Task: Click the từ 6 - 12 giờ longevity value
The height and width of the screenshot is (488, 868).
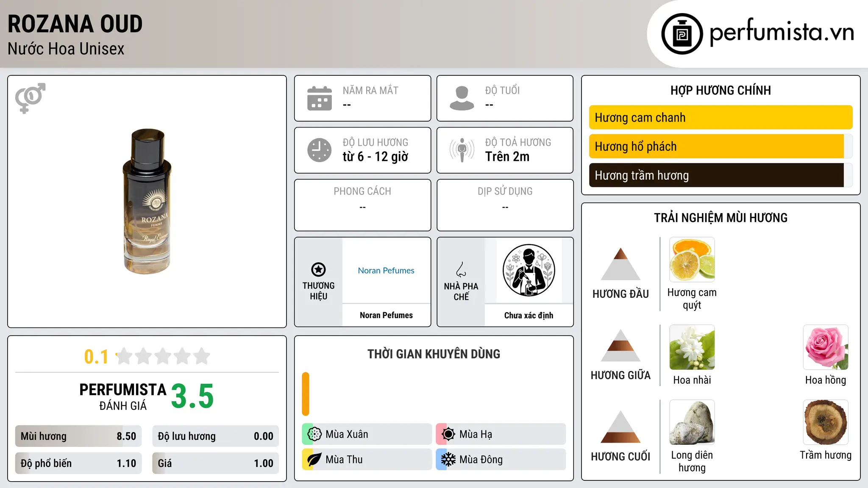Action: (376, 156)
